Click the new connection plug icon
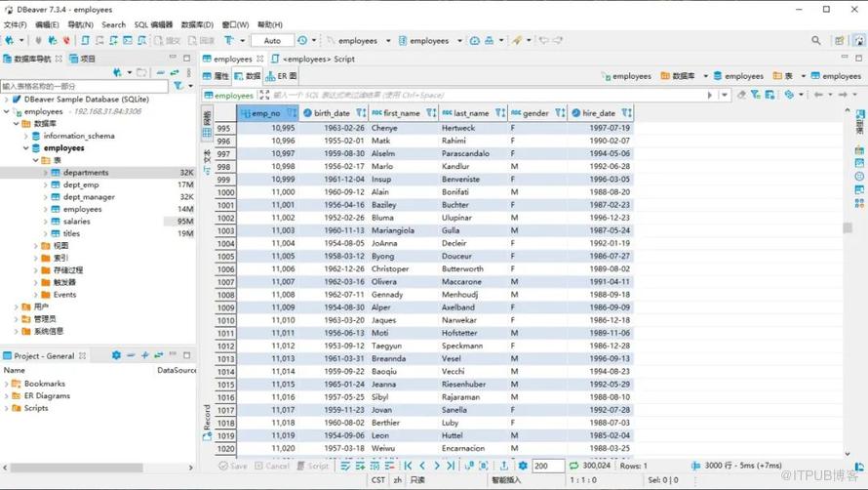 click(x=10, y=40)
